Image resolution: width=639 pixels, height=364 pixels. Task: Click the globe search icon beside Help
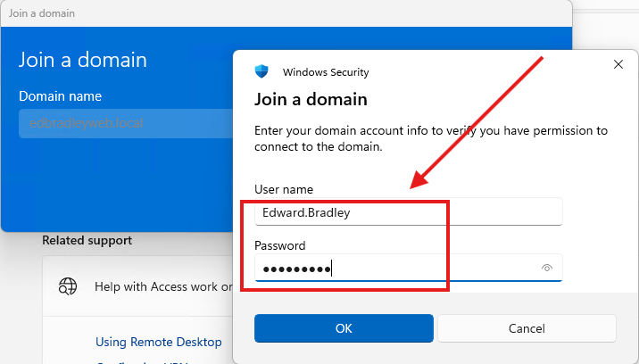(68, 286)
